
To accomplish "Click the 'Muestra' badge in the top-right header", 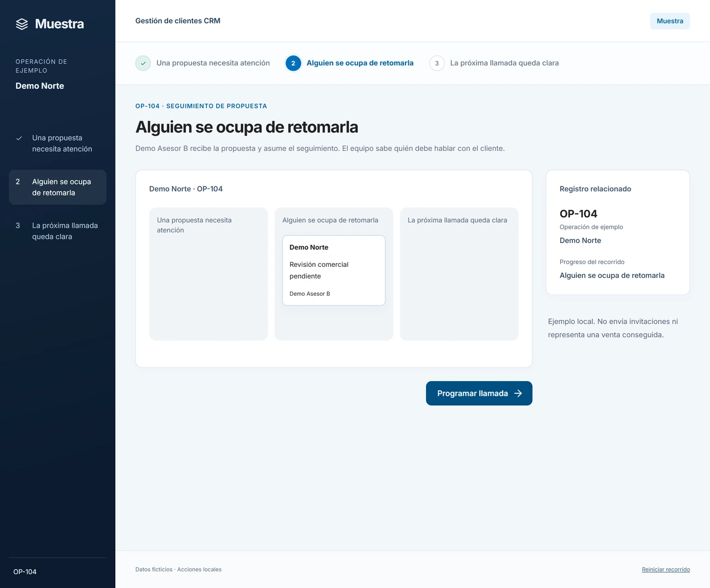I will point(670,21).
